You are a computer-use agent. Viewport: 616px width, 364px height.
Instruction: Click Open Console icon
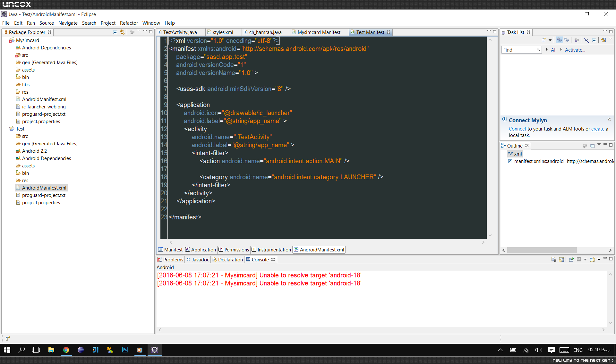coord(592,259)
